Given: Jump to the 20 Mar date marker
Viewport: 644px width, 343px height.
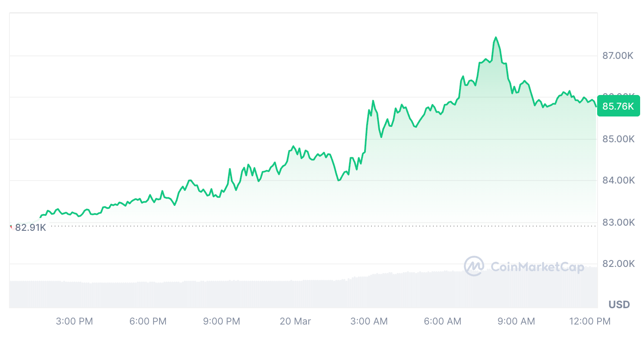Looking at the screenshot, I should (x=295, y=321).
